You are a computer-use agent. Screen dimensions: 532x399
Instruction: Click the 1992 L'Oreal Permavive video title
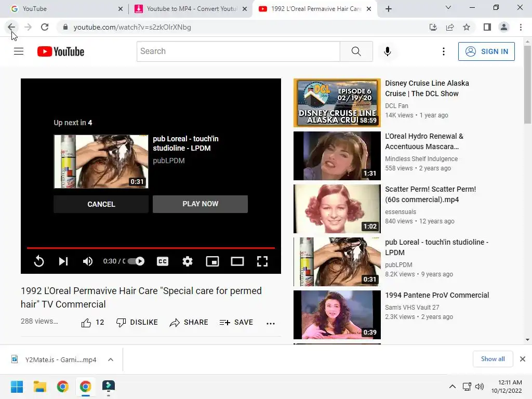point(141,298)
